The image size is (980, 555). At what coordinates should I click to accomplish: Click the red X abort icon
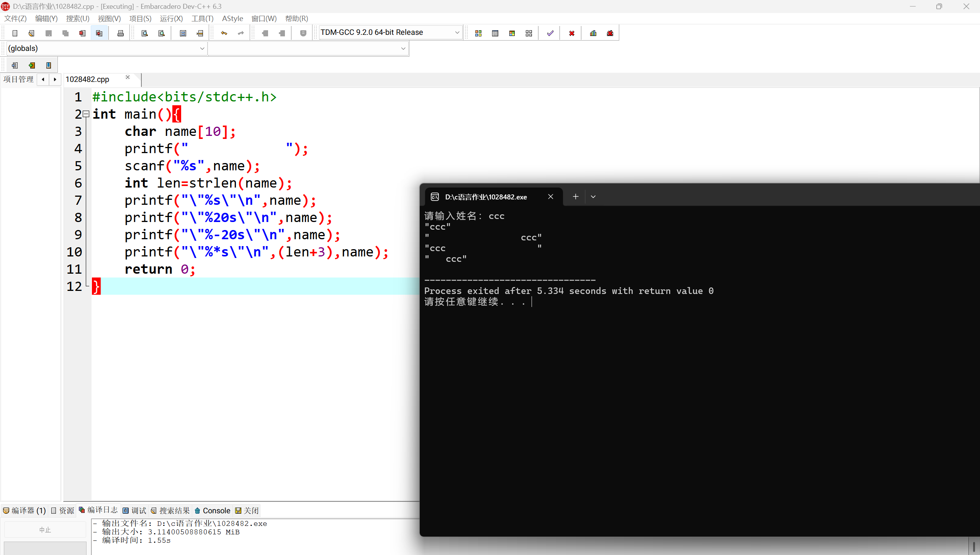coord(572,33)
